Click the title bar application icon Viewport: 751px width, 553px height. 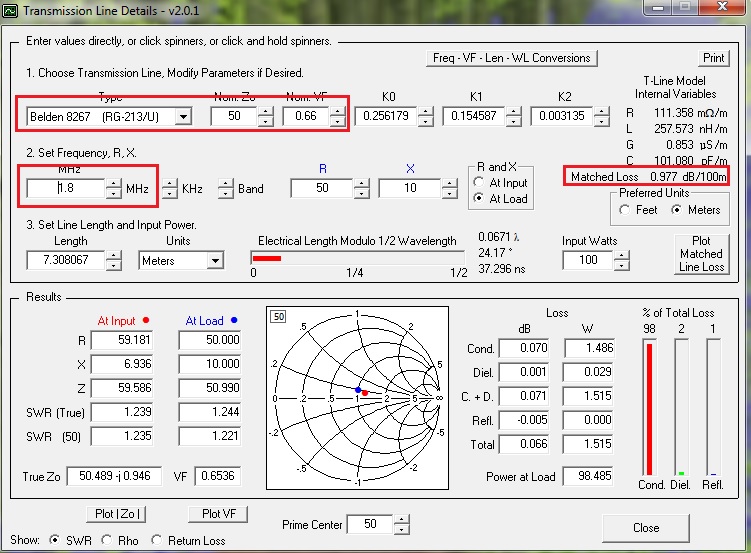(x=10, y=11)
